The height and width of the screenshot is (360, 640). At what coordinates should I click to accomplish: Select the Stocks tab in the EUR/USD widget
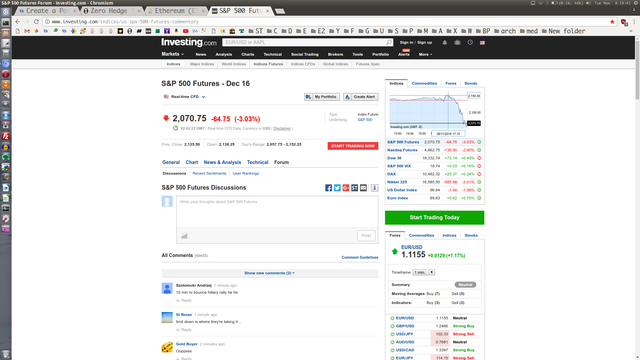pos(471,236)
